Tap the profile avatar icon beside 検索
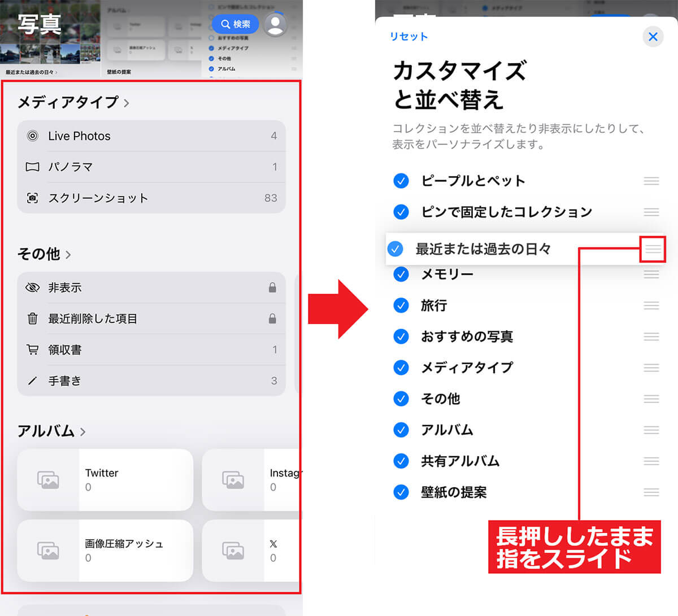 pos(275,24)
